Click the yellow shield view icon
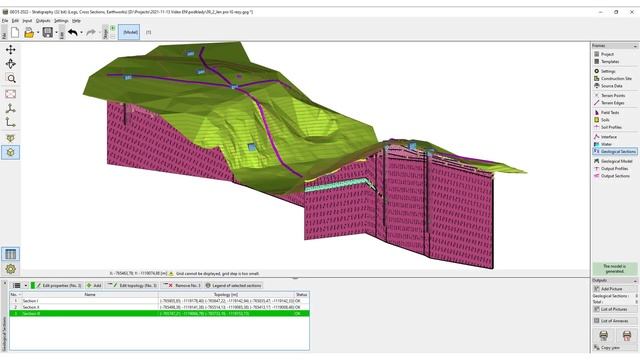 tap(11, 138)
